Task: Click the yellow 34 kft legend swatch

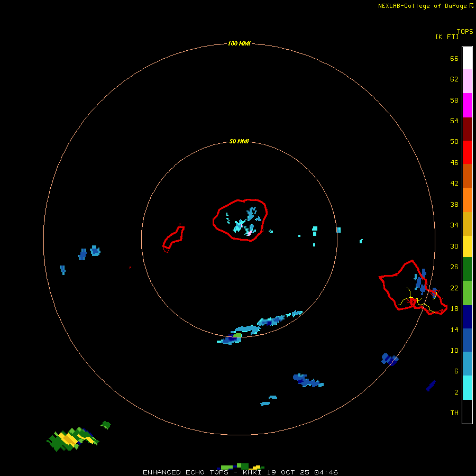Action: click(467, 246)
